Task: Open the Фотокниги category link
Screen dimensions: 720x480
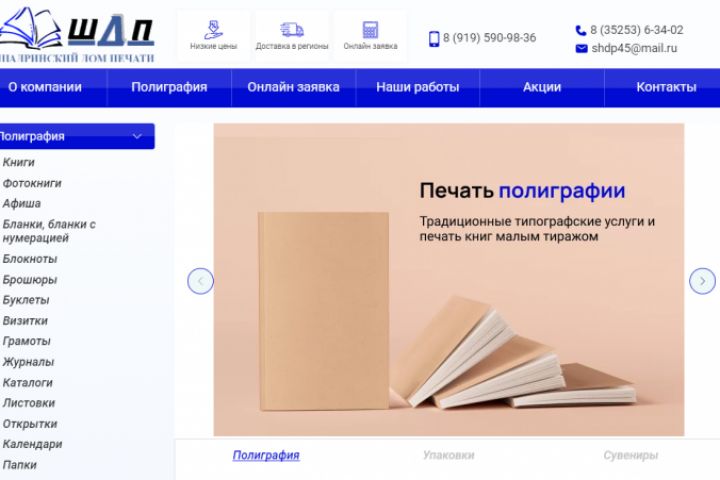Action: (x=32, y=183)
